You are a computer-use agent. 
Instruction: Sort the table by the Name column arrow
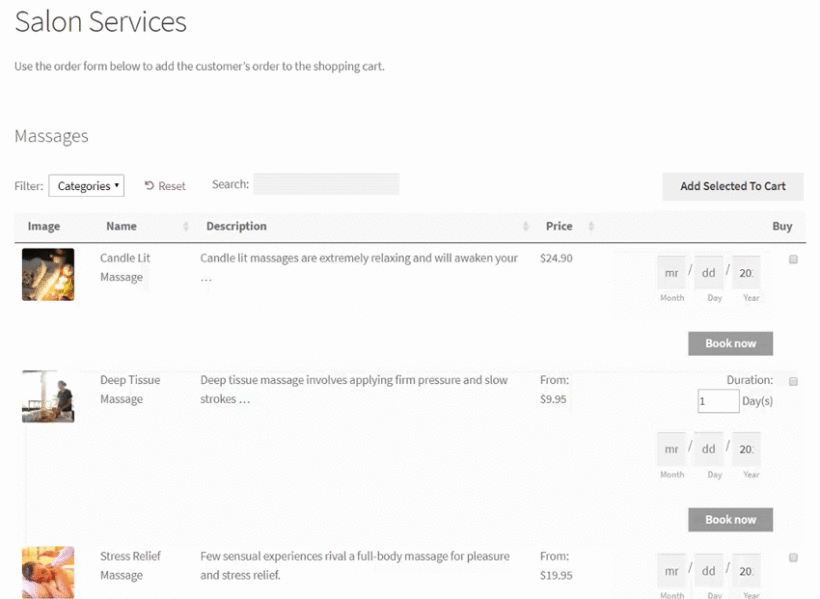[x=188, y=226]
